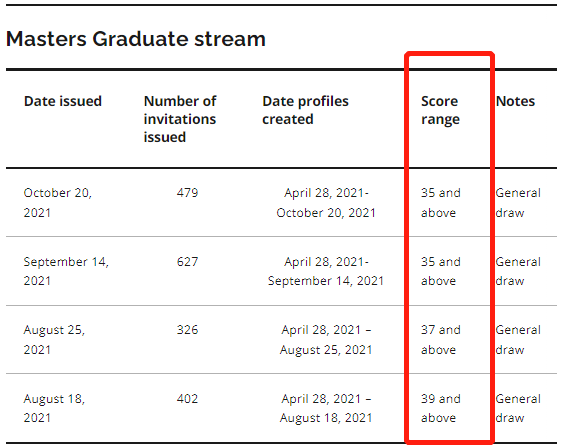Viewport: 577px width, 446px height.
Task: Select the 479 invitations value
Action: point(187,193)
